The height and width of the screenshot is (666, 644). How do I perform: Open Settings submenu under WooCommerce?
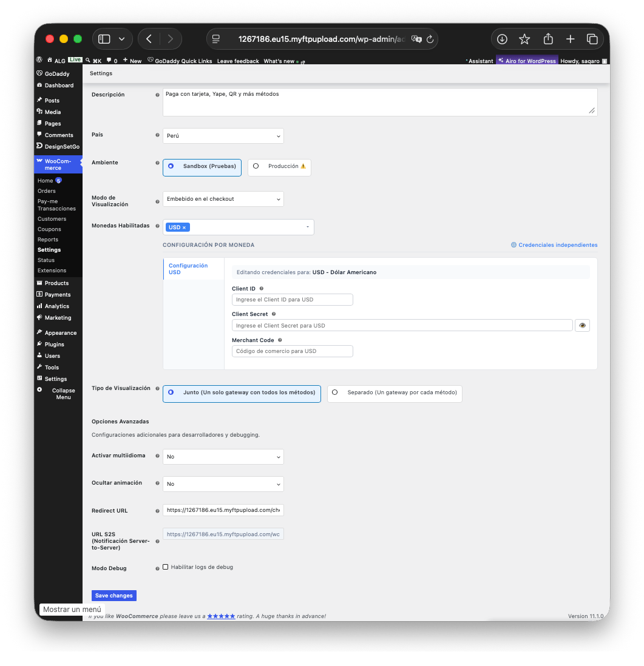tap(49, 250)
